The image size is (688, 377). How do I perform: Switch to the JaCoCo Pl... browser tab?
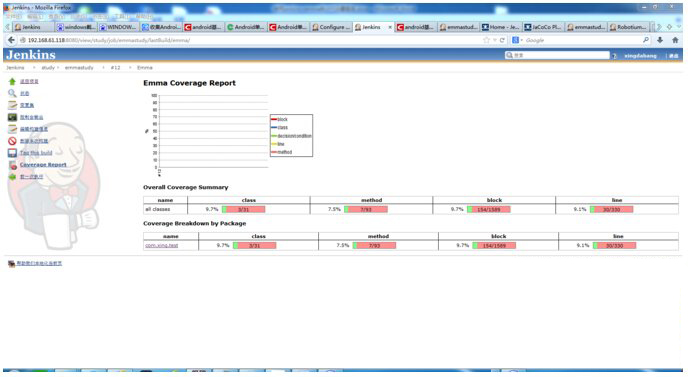pos(543,27)
